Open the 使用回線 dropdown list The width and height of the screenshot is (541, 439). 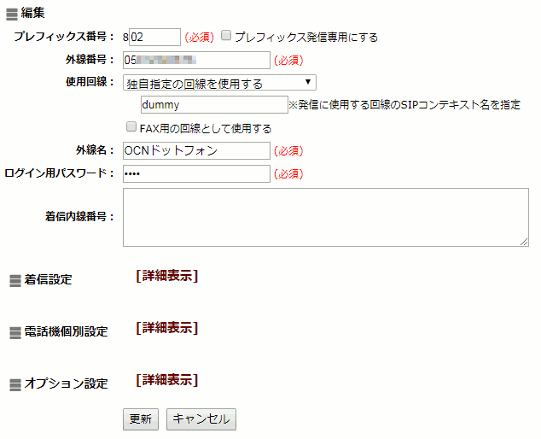pos(220,83)
